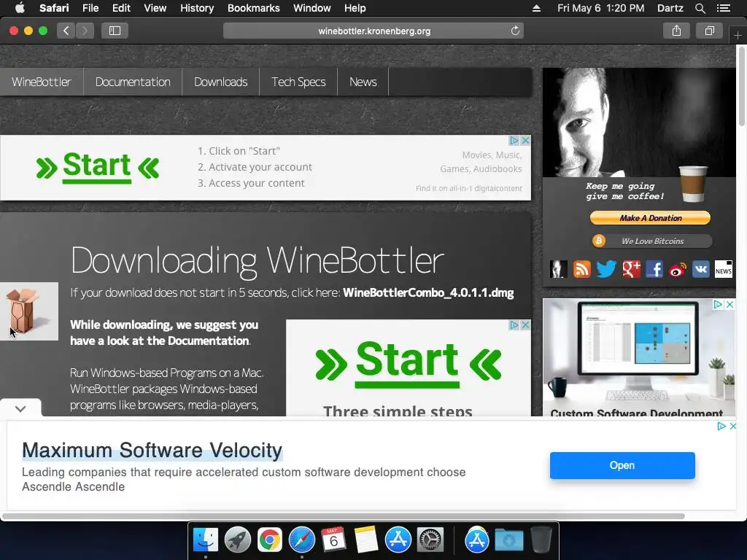Screen dimensions: 747x560
Task: Open the Tech Specs nav tab
Action: [x=298, y=82]
